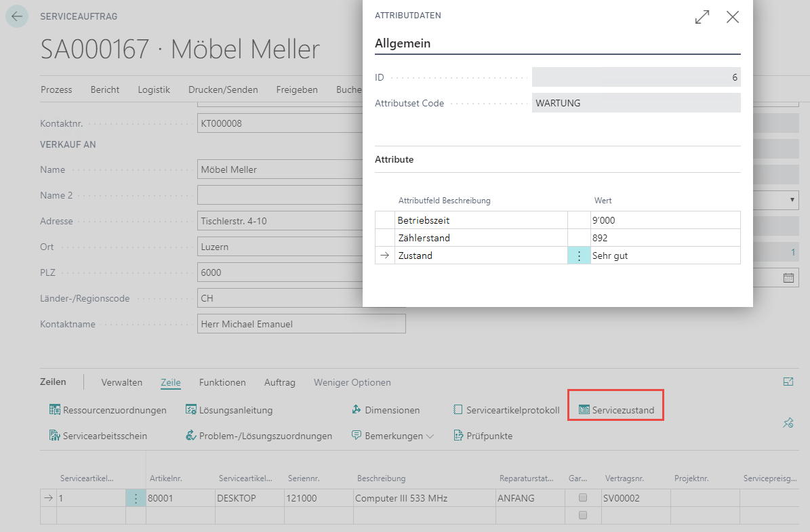Open the Prozess menu

56,90
